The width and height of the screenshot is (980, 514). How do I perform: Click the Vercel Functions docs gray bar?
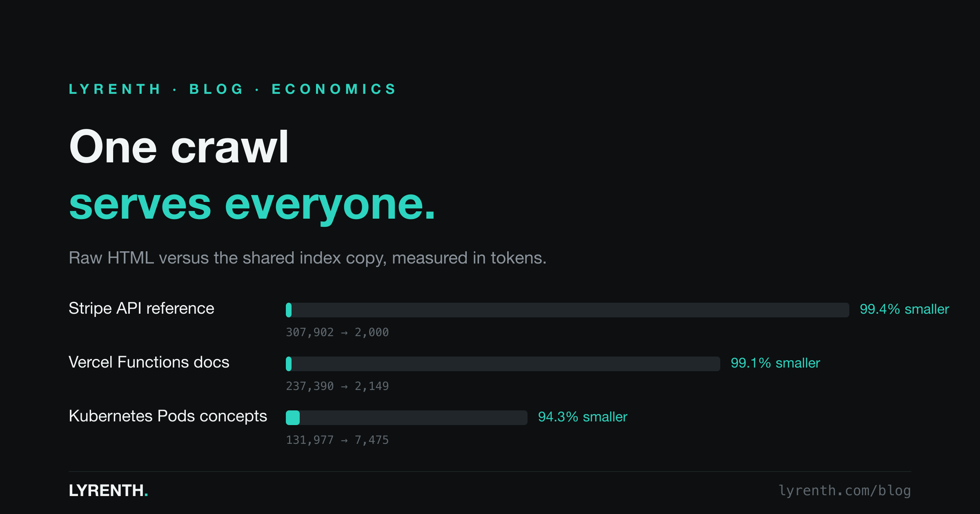click(x=503, y=364)
